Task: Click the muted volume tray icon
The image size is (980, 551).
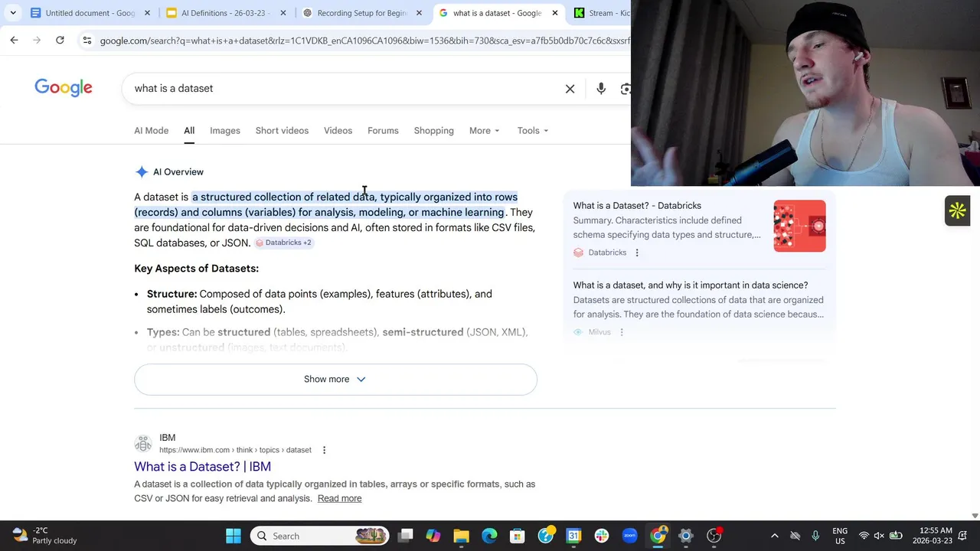Action: [879, 536]
